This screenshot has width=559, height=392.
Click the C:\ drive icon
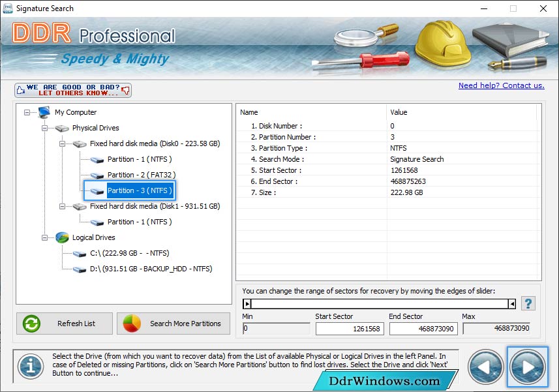click(80, 254)
